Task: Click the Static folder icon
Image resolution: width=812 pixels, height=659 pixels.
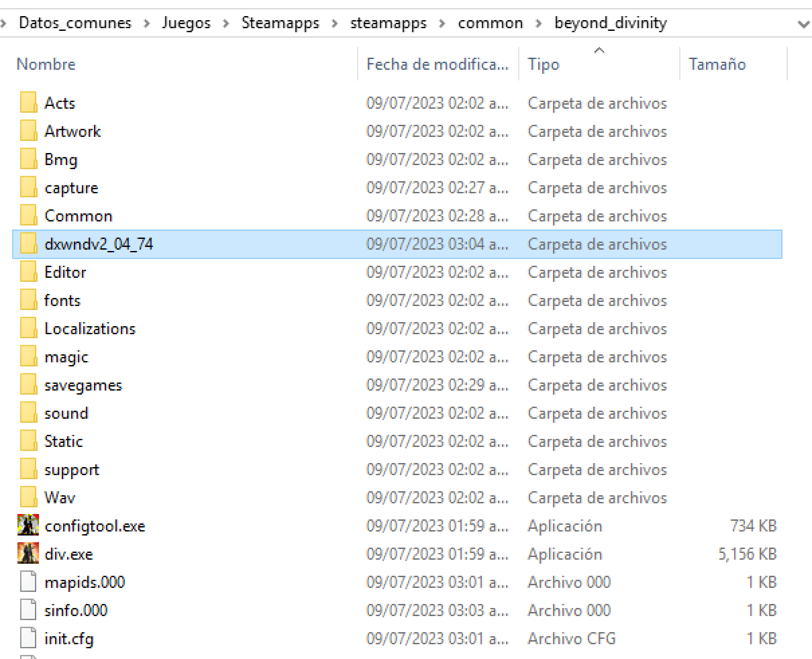Action: [x=28, y=441]
